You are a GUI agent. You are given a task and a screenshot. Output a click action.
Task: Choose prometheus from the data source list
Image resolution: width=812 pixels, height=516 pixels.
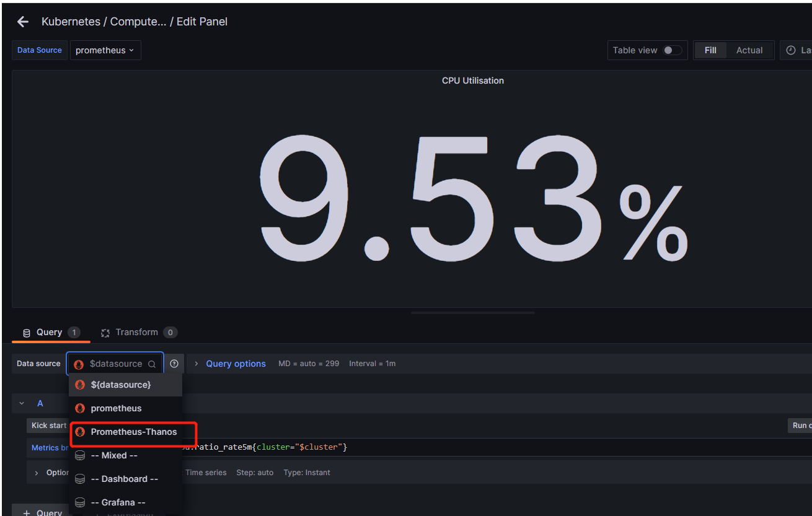(125, 408)
